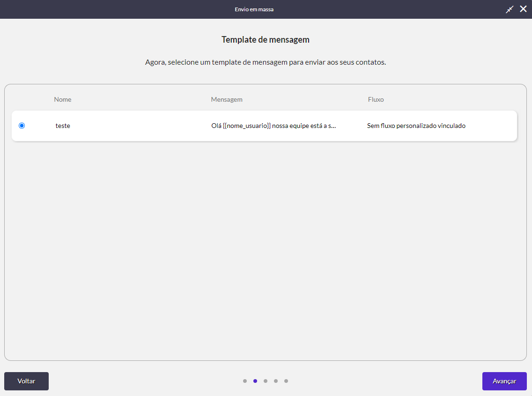Click the Template de mensagem heading
The height and width of the screenshot is (396, 532).
tap(266, 40)
